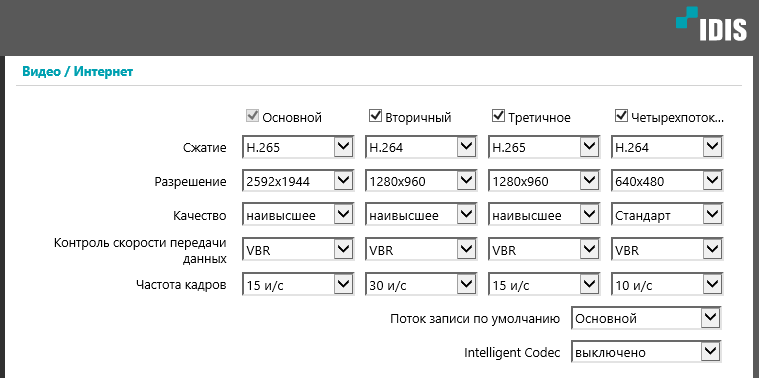Open Сжатие dropdown for Вторичный stream

pyautogui.click(x=421, y=147)
